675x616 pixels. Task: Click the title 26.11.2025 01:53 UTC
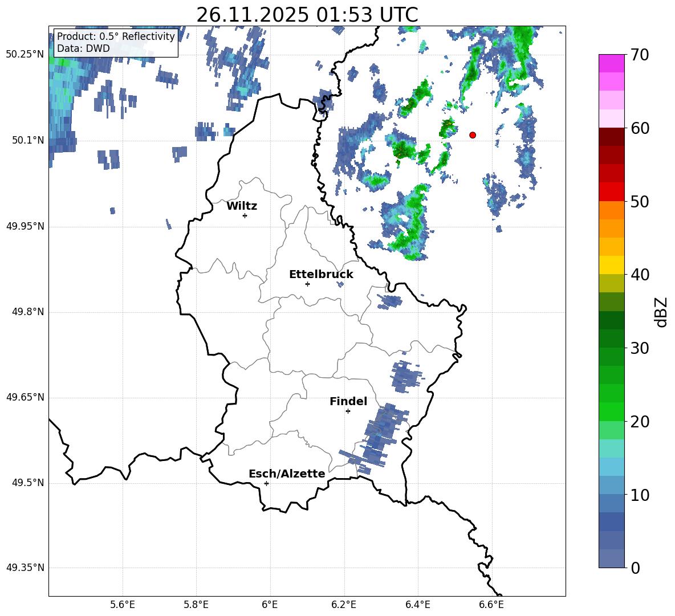pos(307,15)
